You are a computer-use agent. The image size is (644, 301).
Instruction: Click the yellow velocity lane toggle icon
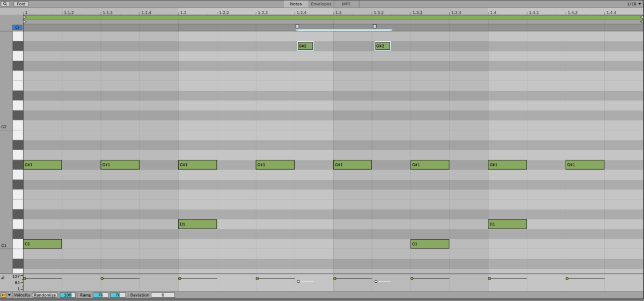(x=4, y=295)
